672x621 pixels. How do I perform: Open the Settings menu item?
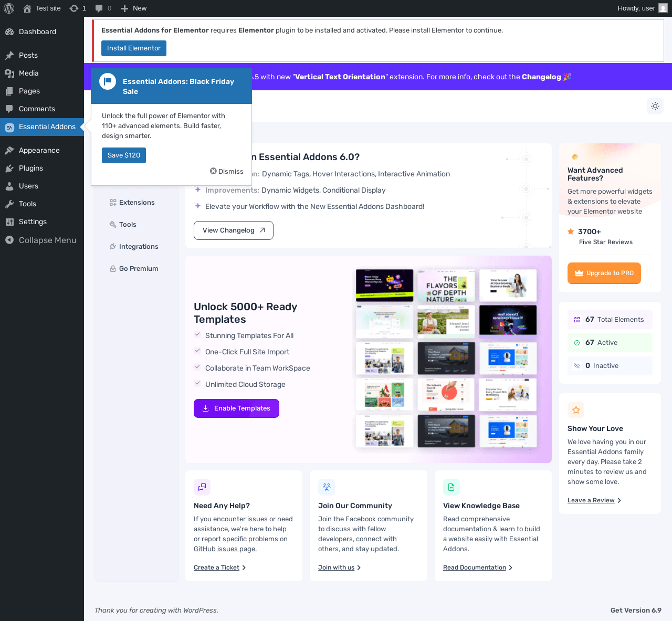coord(42,222)
